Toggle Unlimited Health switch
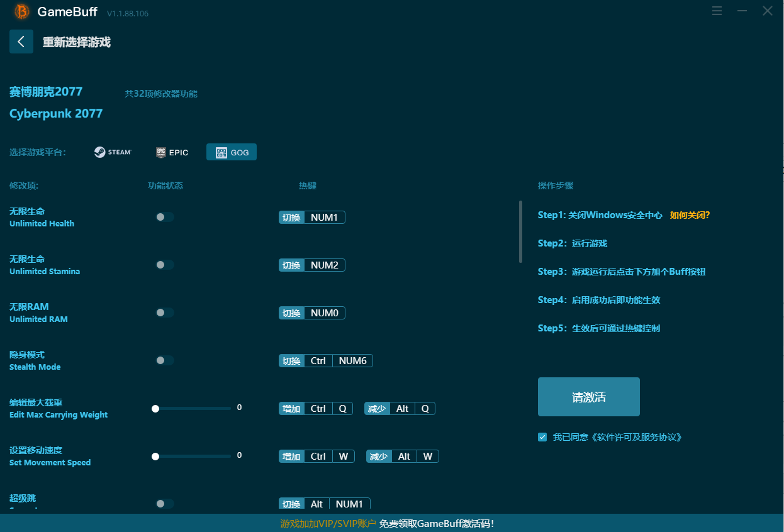This screenshot has width=784, height=532. (165, 217)
